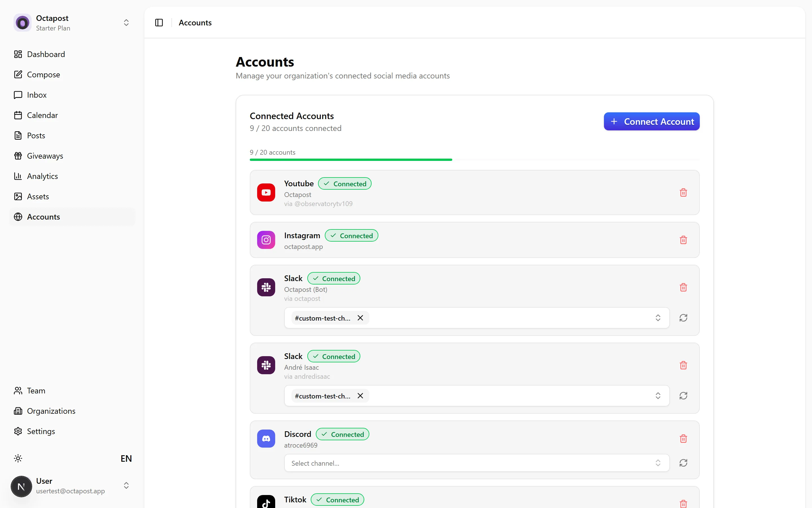
Task: Open Discord Select channel dropdown
Action: 477,463
